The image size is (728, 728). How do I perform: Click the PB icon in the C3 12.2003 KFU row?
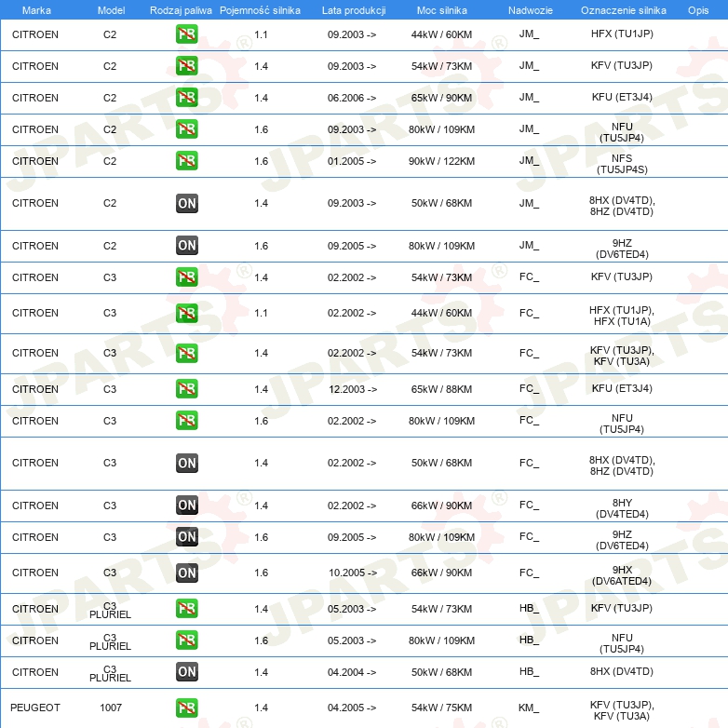coord(187,389)
